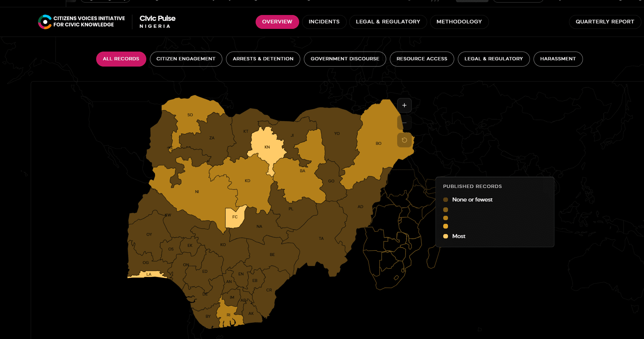Image resolution: width=644 pixels, height=339 pixels.
Task: Apply the Legal & Regulatory records filter
Action: pos(494,59)
